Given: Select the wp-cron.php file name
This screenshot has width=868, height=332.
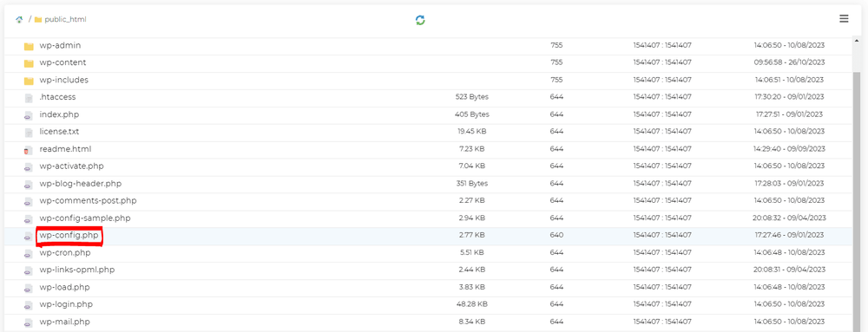Looking at the screenshot, I should click(x=65, y=252).
